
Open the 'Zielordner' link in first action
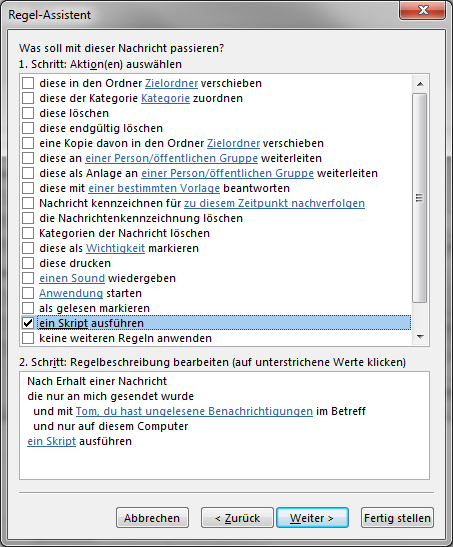click(x=172, y=83)
